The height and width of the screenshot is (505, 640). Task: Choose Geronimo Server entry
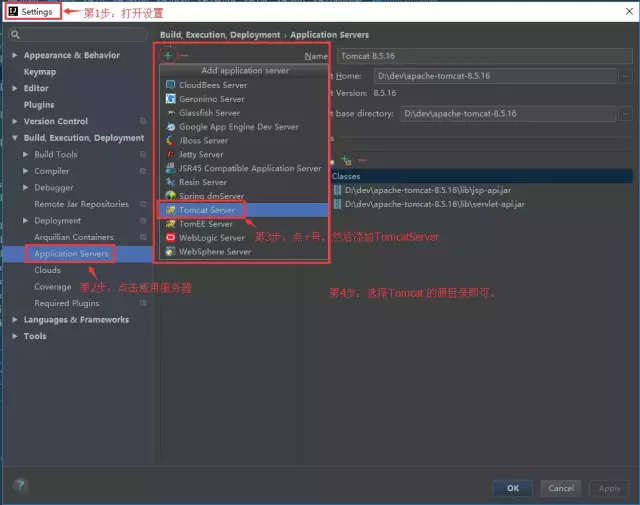point(244,99)
